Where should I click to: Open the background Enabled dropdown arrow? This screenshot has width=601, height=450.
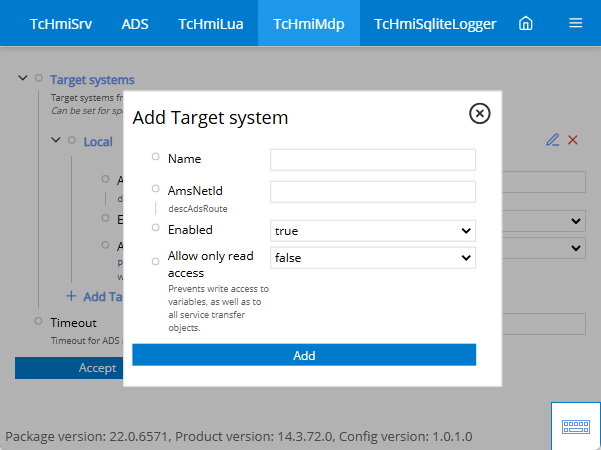click(575, 221)
